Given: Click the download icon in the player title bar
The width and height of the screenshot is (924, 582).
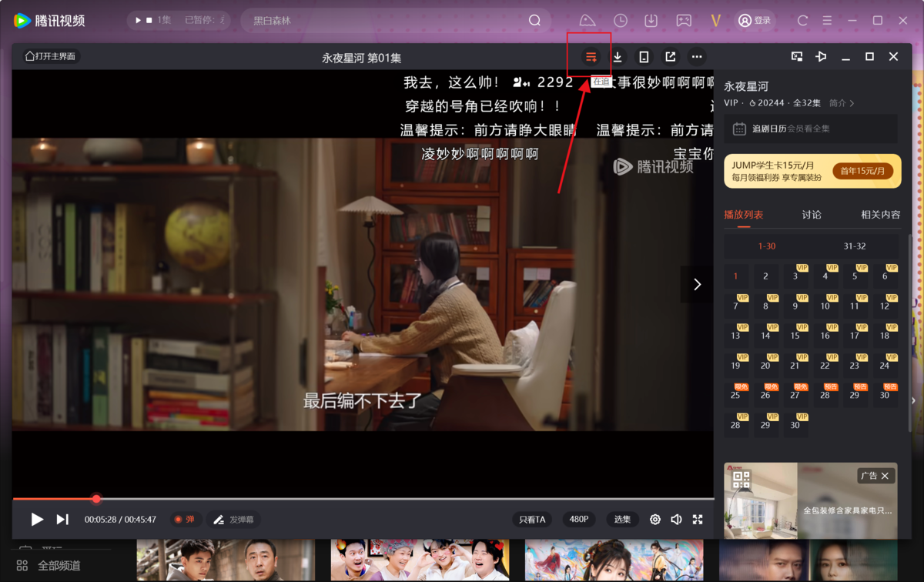Looking at the screenshot, I should coord(618,56).
